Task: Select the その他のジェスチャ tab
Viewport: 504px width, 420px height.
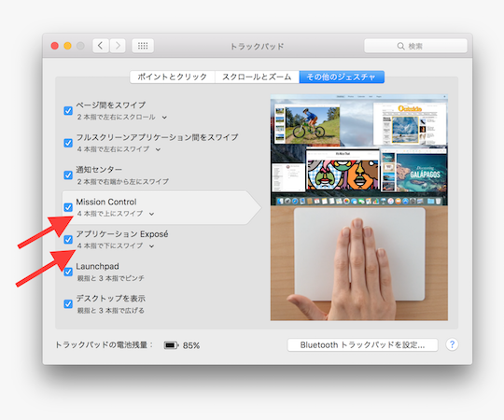Action: coord(342,77)
